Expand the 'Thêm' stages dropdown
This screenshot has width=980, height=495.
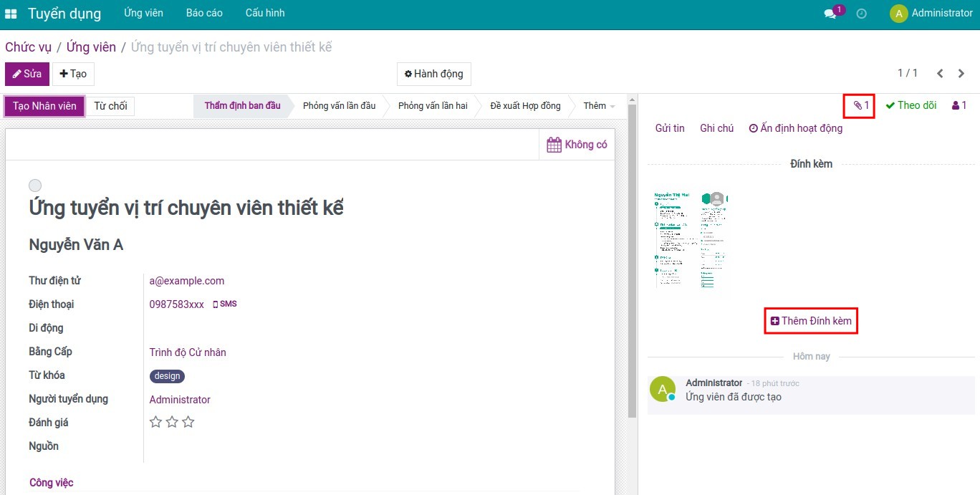point(599,106)
